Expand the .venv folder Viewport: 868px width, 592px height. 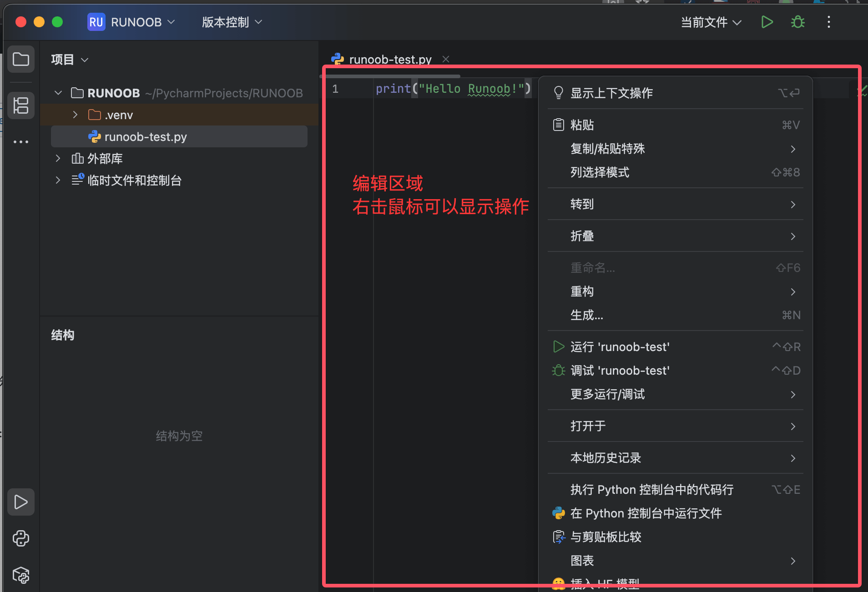click(x=76, y=115)
